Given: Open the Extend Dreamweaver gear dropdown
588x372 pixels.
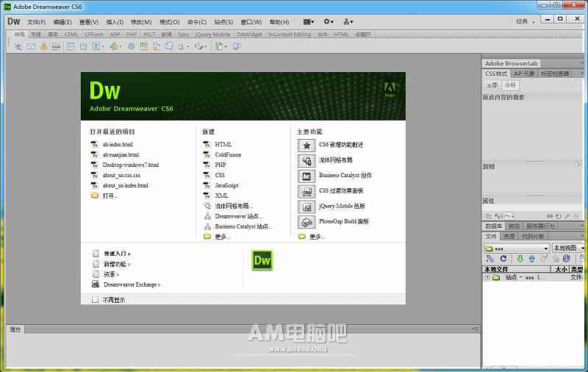Looking at the screenshot, I should click(x=329, y=22).
